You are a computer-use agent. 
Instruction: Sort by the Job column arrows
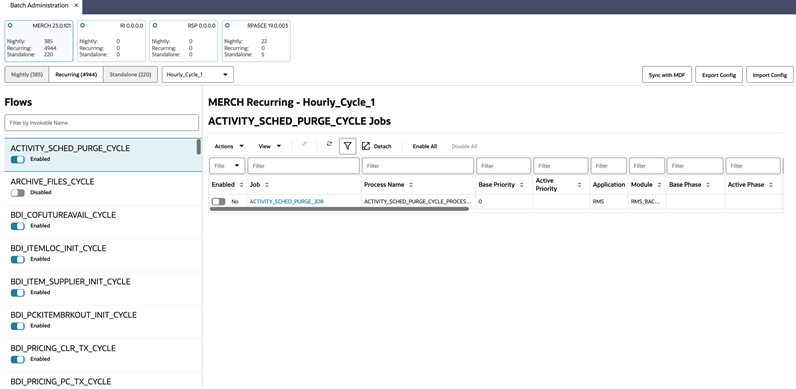coord(267,185)
